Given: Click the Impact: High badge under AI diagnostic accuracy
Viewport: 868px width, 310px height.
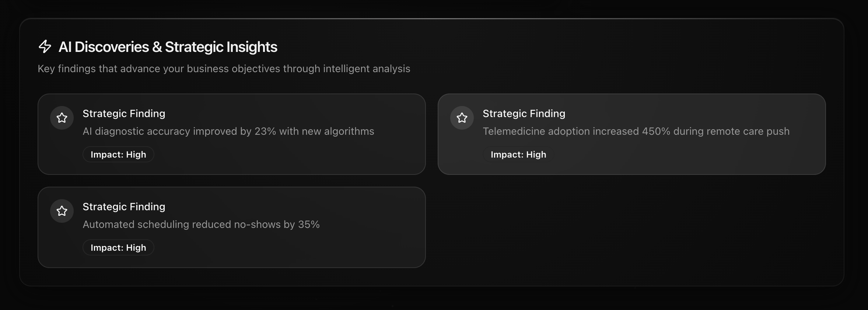Looking at the screenshot, I should 118,155.
